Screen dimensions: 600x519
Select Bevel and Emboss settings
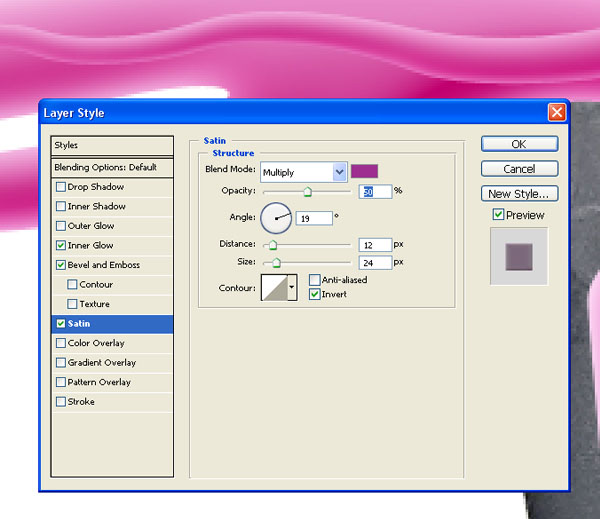(104, 265)
